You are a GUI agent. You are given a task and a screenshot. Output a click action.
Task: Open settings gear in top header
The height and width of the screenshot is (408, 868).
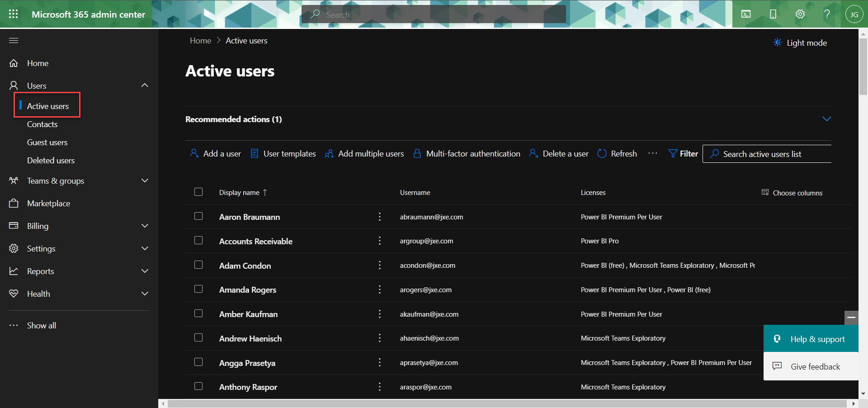pos(800,14)
